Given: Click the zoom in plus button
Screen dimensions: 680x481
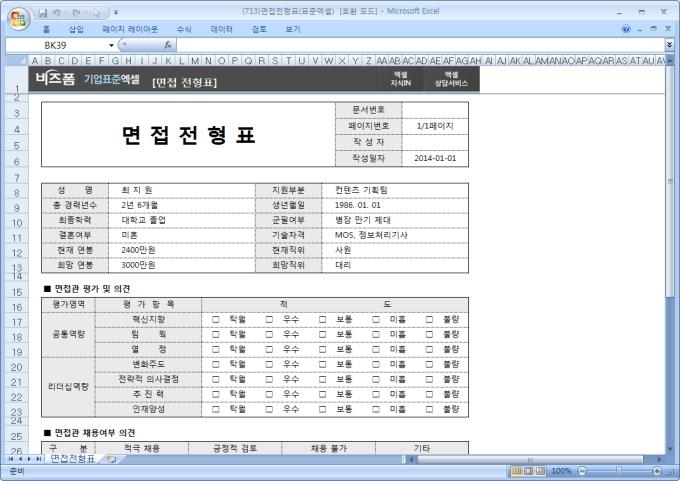Looking at the screenshot, I should [657, 471].
